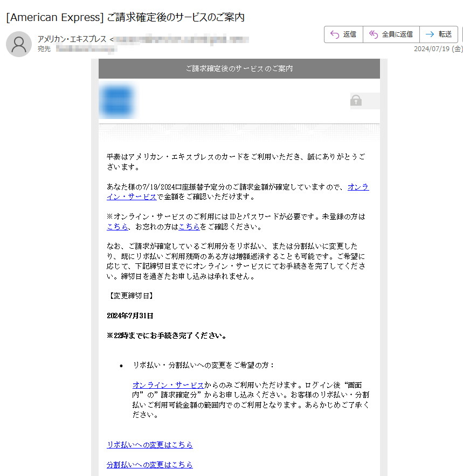Click the 宛先 recipient label
The image size is (463, 476).
44,49
